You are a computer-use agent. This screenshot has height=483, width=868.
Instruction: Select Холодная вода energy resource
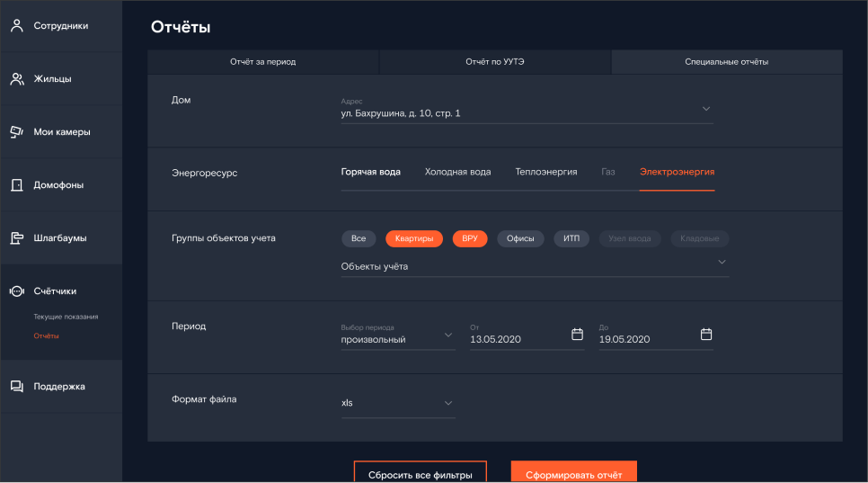point(457,172)
